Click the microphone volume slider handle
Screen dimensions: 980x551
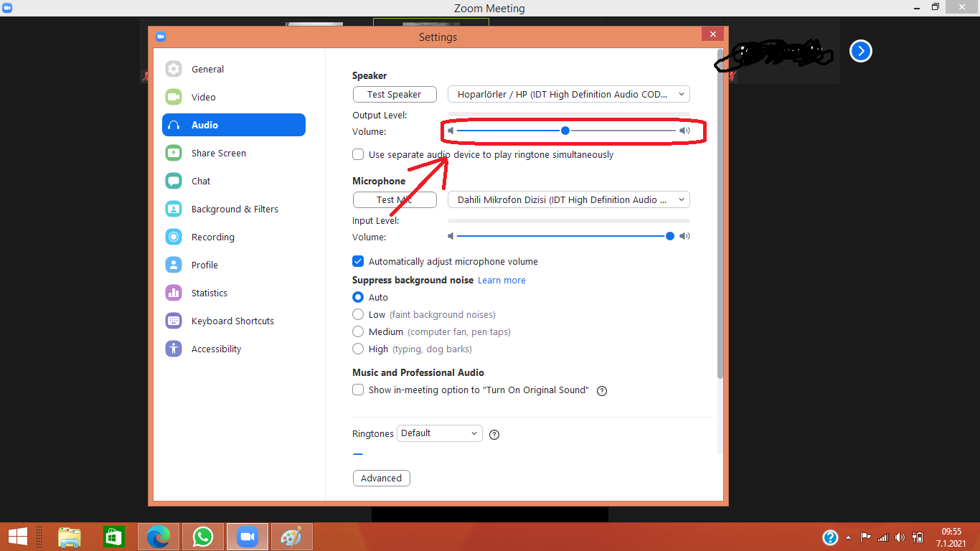click(670, 236)
